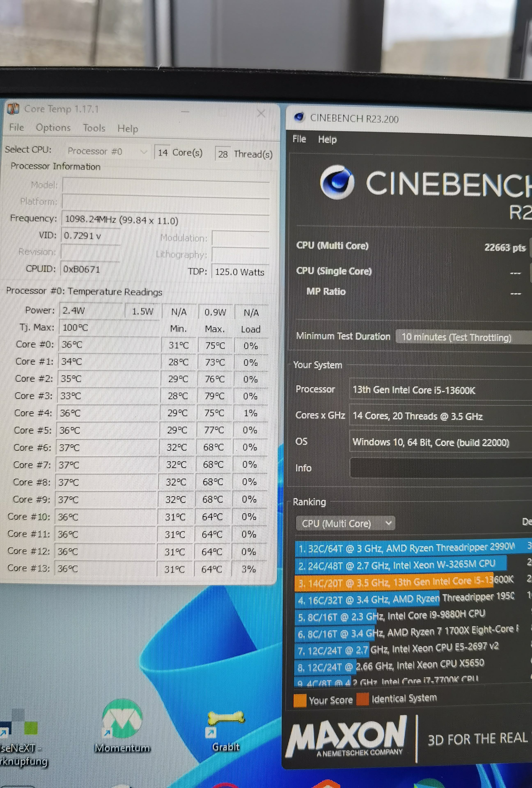Open the Ranking CPU (Multi Core) dropdown
This screenshot has height=788, width=532.
(x=345, y=523)
